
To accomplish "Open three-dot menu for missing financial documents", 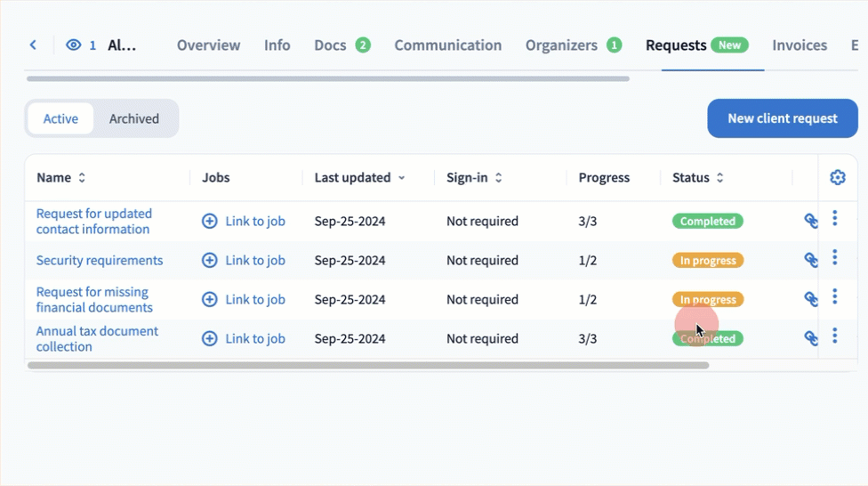I will click(x=834, y=296).
